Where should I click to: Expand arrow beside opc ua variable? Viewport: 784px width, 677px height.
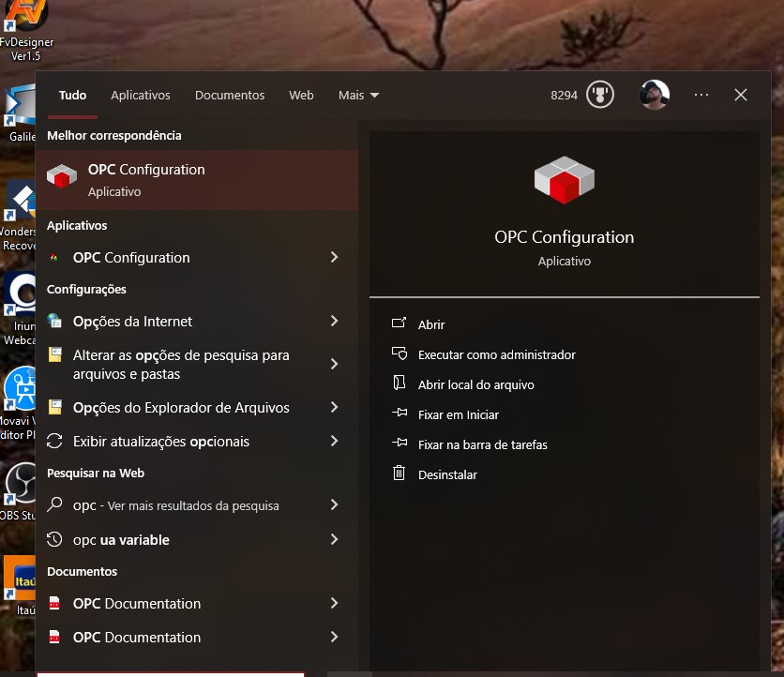(335, 540)
